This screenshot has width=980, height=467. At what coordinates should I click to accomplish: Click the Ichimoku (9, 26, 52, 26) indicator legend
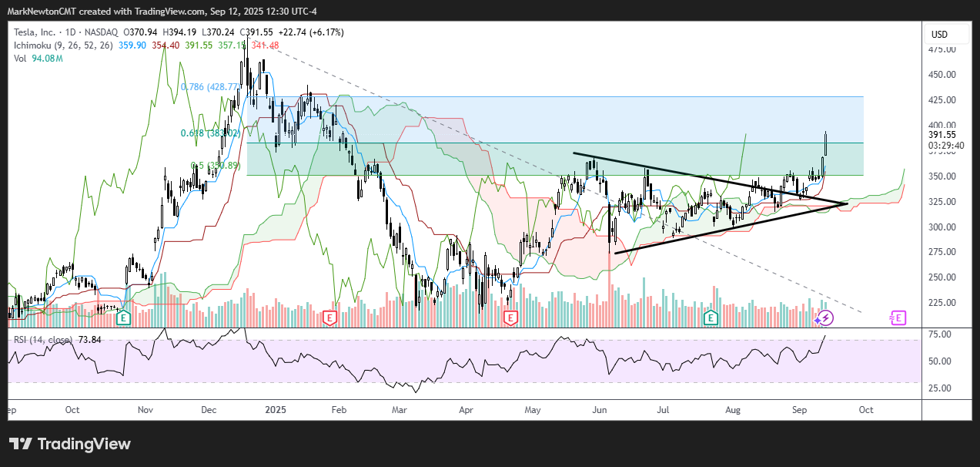(x=63, y=45)
